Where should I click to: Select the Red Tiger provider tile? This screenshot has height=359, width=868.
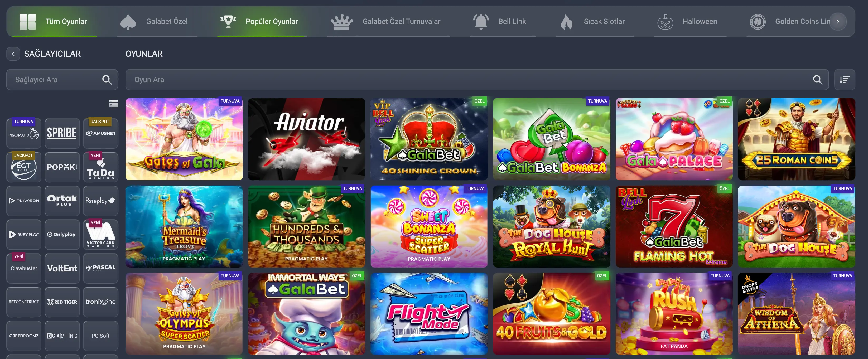[62, 302]
